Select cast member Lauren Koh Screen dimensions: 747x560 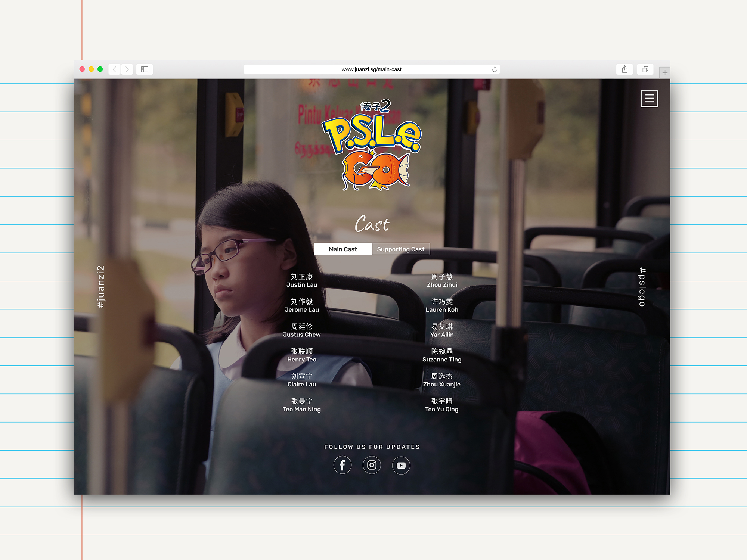click(x=442, y=305)
